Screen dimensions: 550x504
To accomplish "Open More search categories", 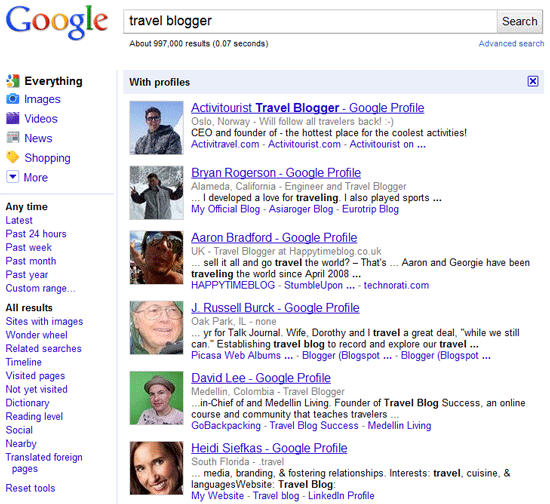I will click(x=36, y=177).
